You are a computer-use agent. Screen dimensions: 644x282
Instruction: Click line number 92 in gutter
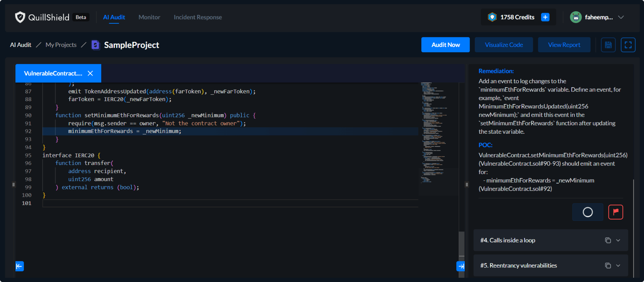point(28,131)
